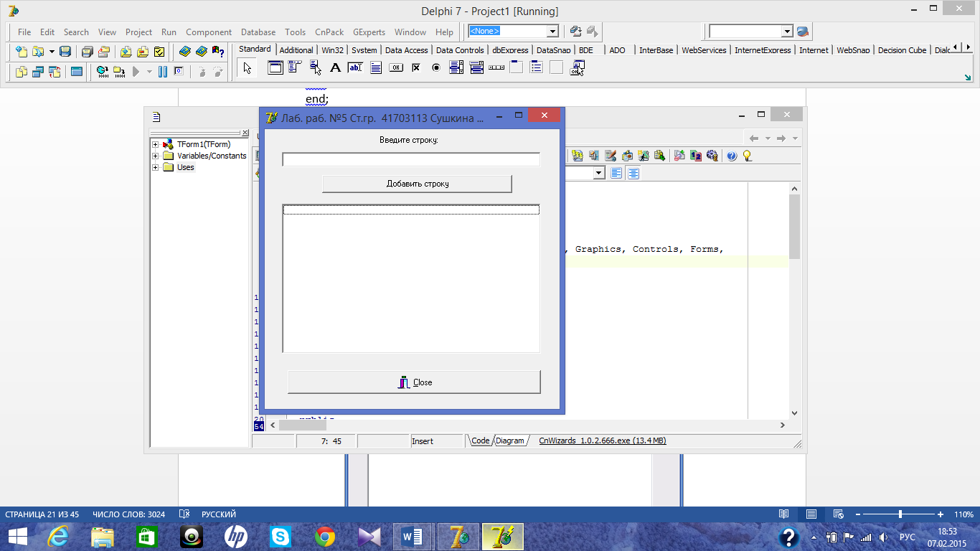980x551 pixels.
Task: Select the MainMenu component icon
Action: tap(295, 68)
